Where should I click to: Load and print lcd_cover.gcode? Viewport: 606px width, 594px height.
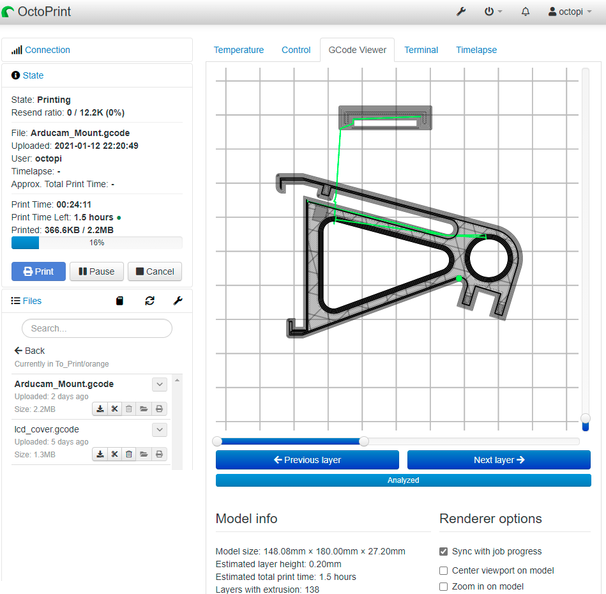tap(159, 454)
